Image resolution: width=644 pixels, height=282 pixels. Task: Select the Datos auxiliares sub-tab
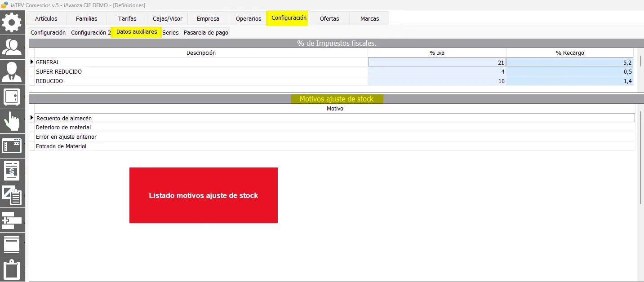click(x=137, y=32)
